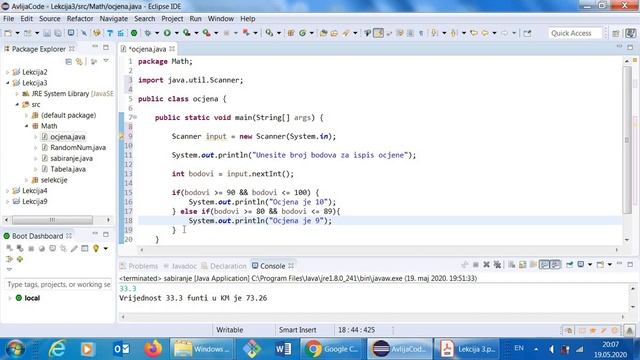The width and height of the screenshot is (640, 360).
Task: Open the New Console View dropdown
Action: pyautogui.click(x=609, y=265)
